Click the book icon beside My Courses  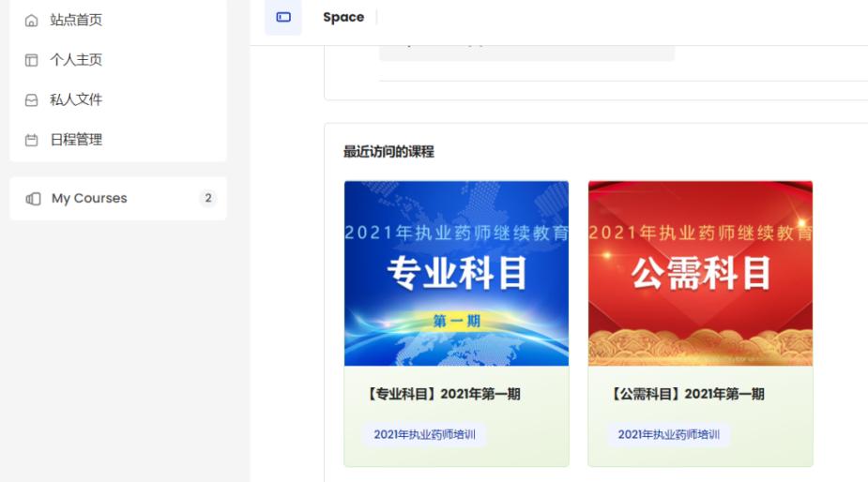click(x=33, y=199)
